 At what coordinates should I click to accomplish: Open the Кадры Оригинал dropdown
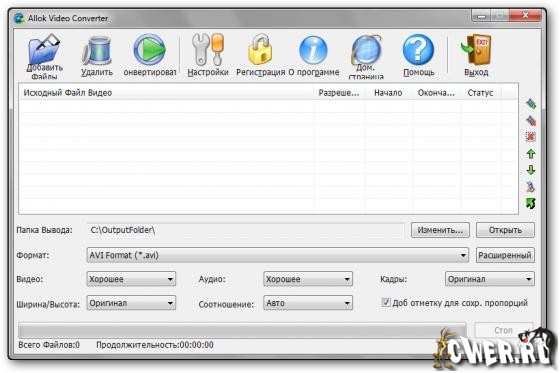click(490, 279)
